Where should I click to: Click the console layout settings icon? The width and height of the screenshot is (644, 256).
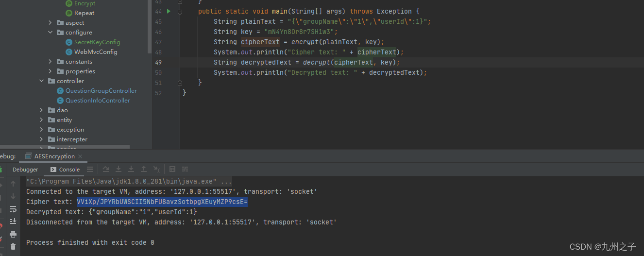(90, 169)
